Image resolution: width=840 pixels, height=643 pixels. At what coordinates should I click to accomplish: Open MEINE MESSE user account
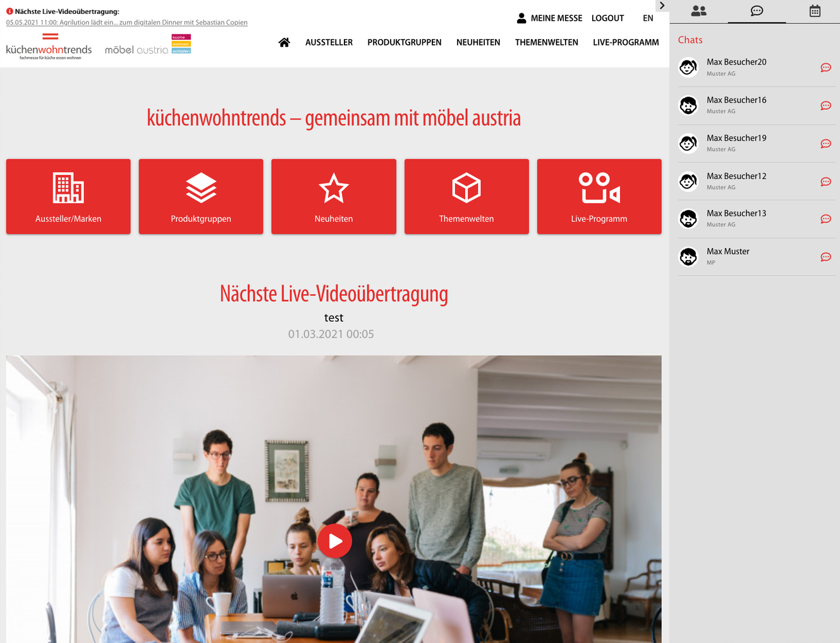(549, 18)
